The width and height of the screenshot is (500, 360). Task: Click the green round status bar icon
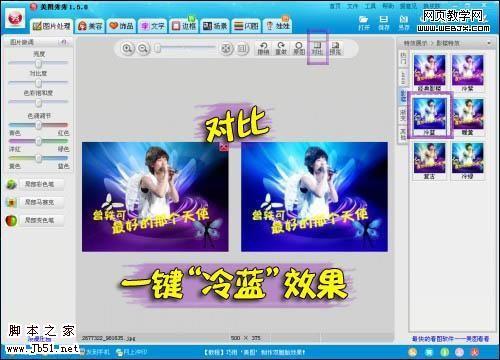pyautogui.click(x=445, y=352)
